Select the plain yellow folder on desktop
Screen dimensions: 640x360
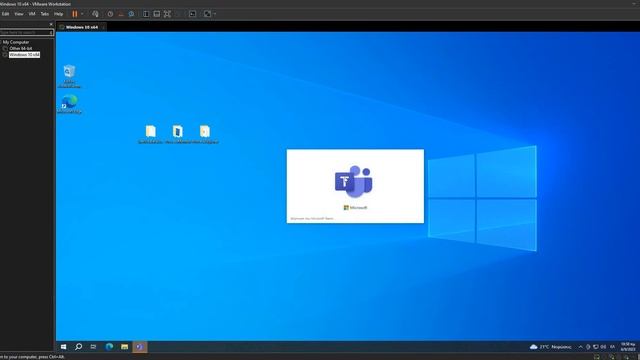pyautogui.click(x=150, y=134)
